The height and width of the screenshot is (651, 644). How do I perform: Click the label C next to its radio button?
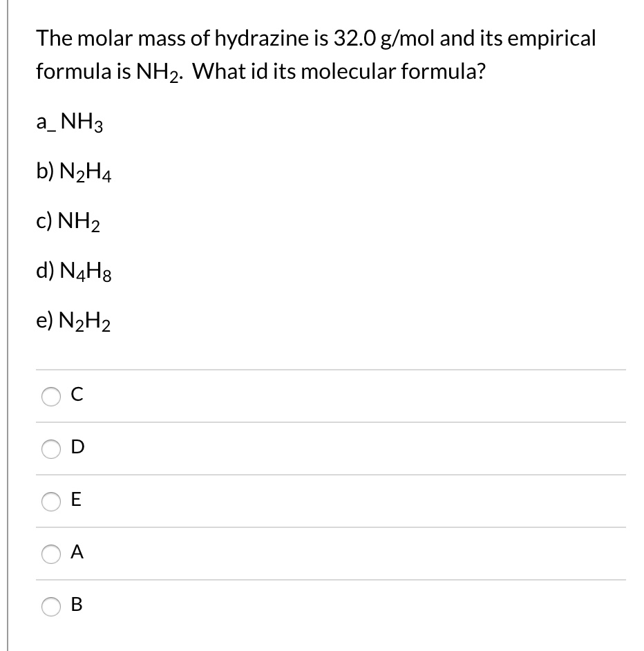point(77,395)
